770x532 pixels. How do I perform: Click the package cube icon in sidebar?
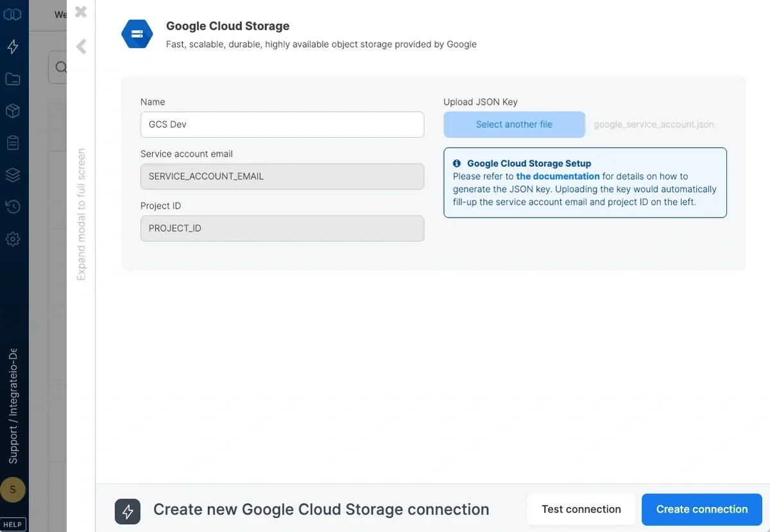[x=13, y=110]
